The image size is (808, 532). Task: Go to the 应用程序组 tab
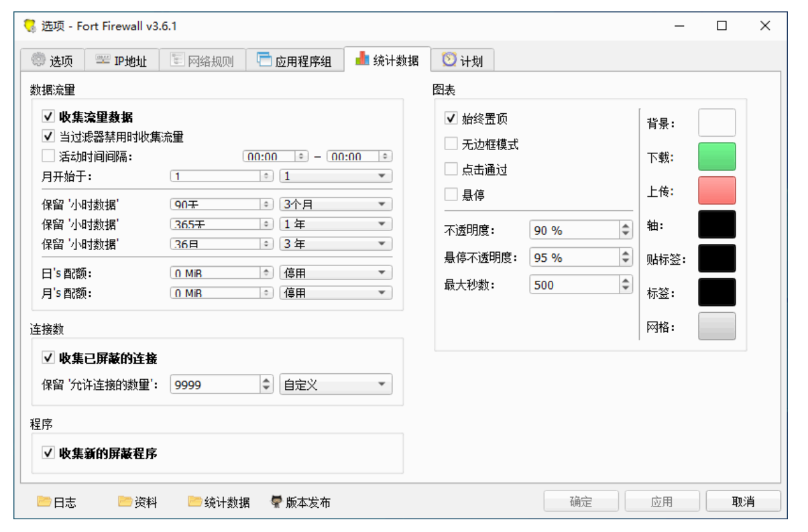click(294, 60)
